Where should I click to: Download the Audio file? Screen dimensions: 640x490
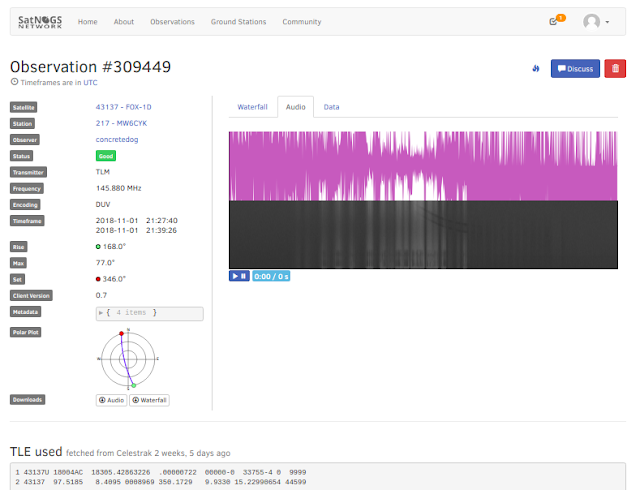[x=111, y=400]
